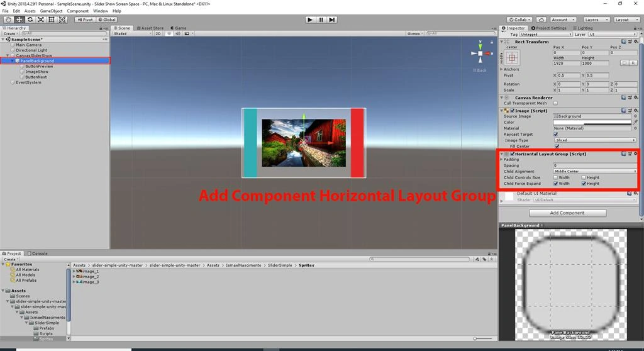644x351 pixels.
Task: Uncheck Raycast Target
Action: pos(556,135)
